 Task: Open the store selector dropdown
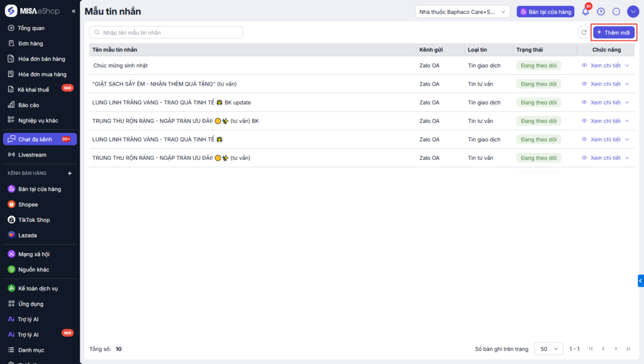[x=462, y=11]
